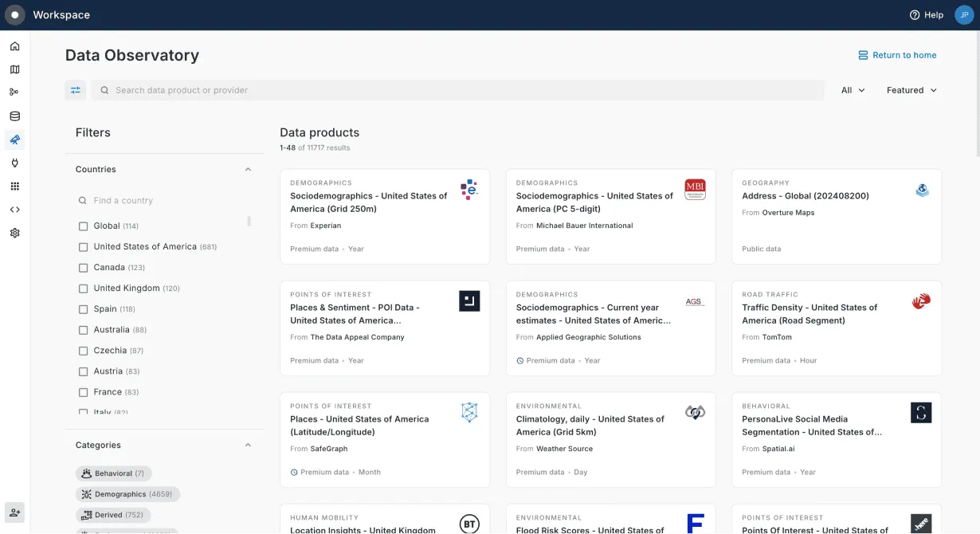Select the Maps icon in the sidebar

coord(14,69)
